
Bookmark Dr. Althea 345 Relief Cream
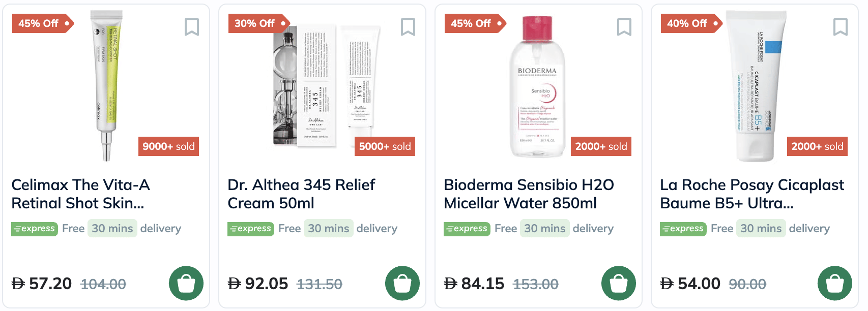pos(408,27)
